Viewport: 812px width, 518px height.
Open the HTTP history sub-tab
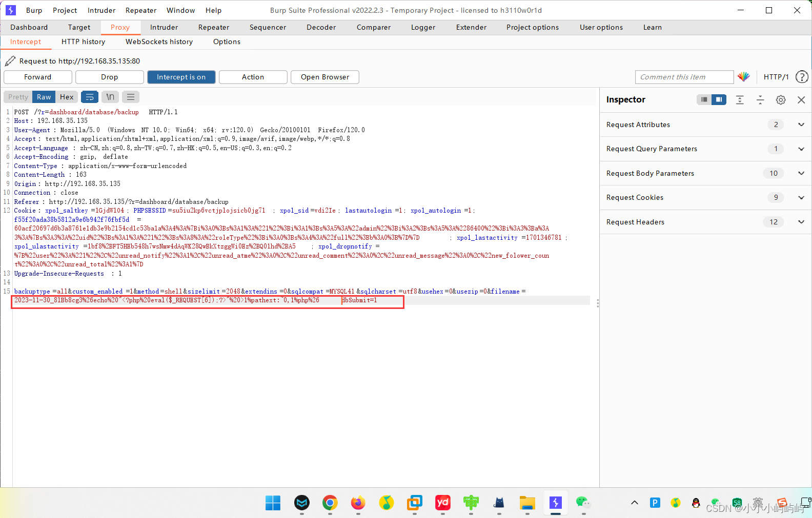coord(84,42)
